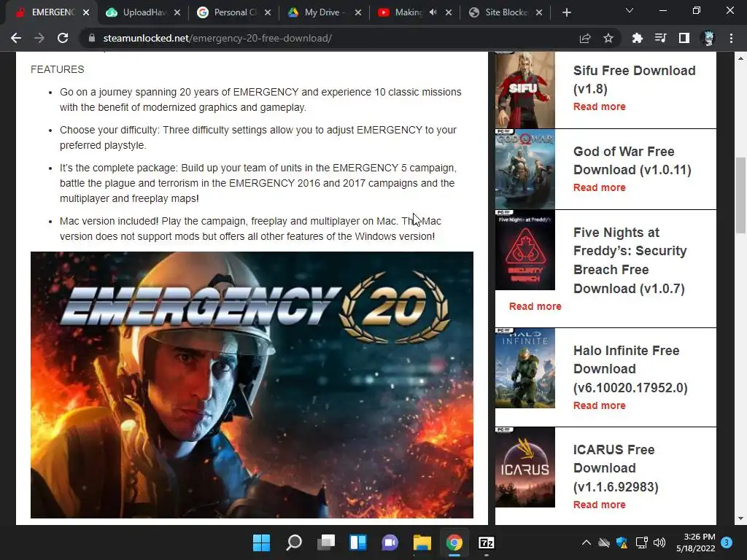Image resolution: width=747 pixels, height=560 pixels.
Task: Expand the tab search chevron
Action: [x=630, y=10]
